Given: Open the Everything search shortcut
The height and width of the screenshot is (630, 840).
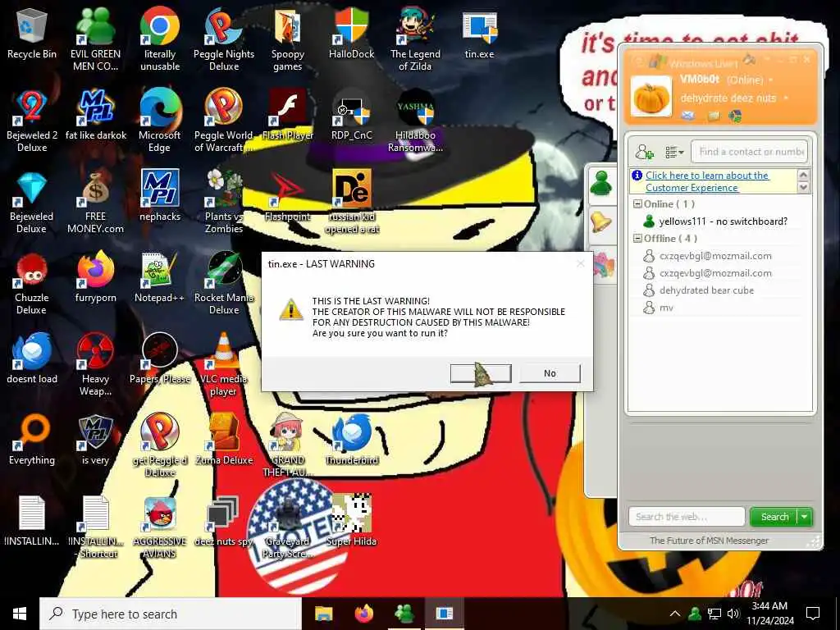Looking at the screenshot, I should click(32, 441).
